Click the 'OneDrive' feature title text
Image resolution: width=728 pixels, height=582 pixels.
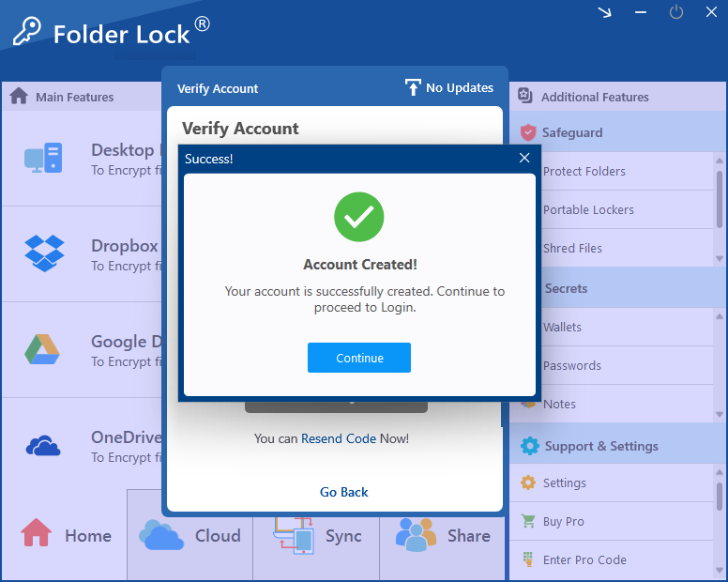[126, 437]
